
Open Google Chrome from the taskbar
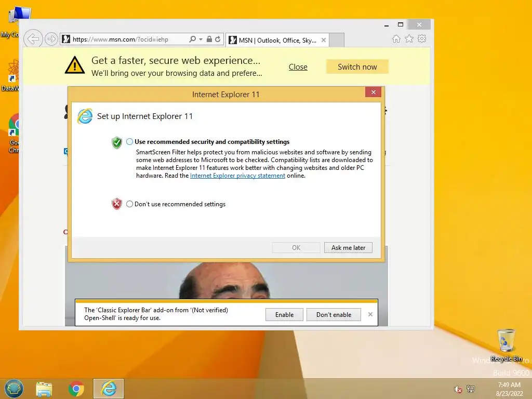click(x=76, y=389)
